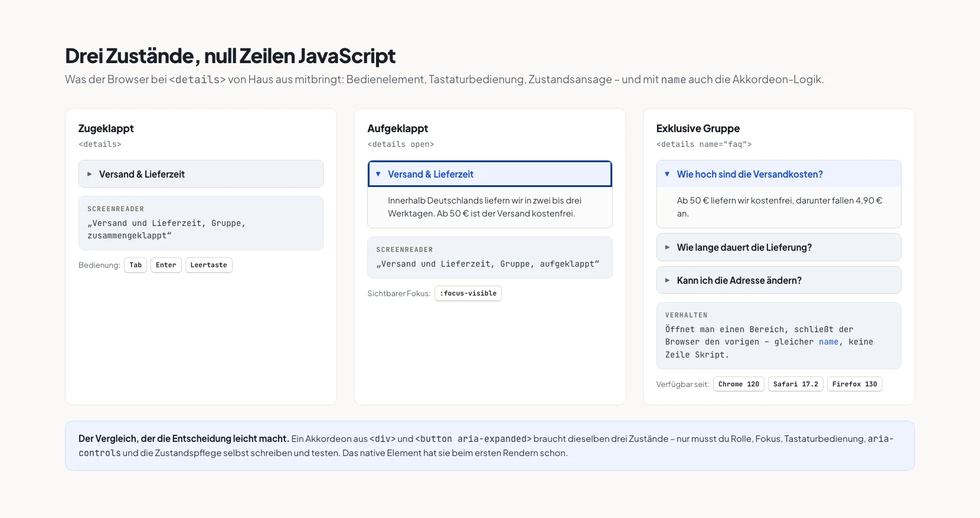Expand Wie lange dauert die Lieferung?
This screenshot has width=980, height=518.
(779, 247)
